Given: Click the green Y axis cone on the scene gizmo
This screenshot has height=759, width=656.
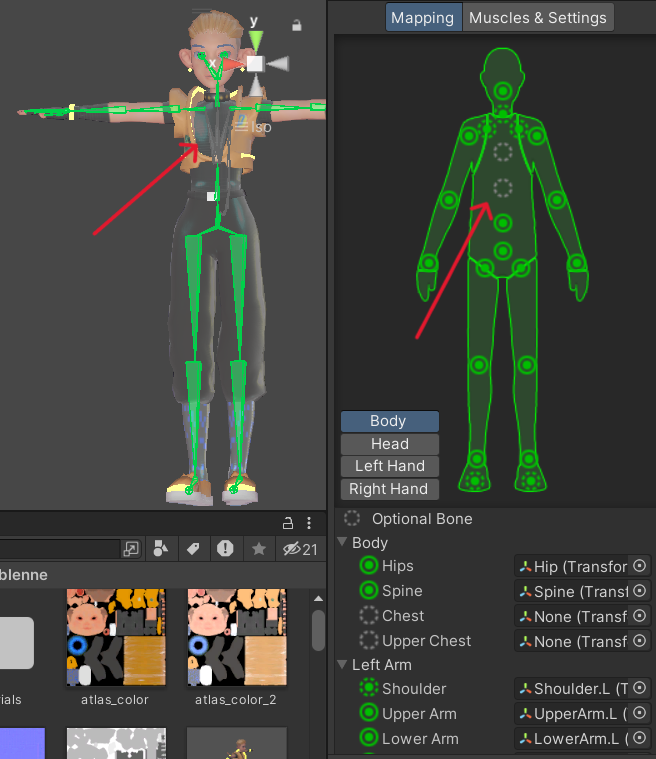Looking at the screenshot, I should click(x=255, y=41).
